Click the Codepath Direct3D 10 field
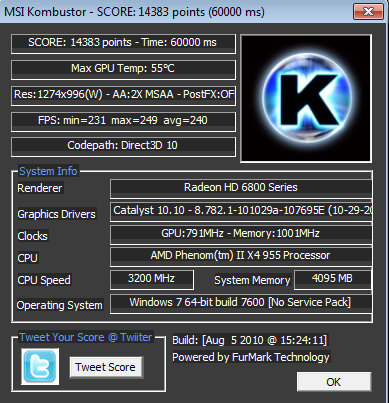This screenshot has width=389, height=403. (x=123, y=147)
